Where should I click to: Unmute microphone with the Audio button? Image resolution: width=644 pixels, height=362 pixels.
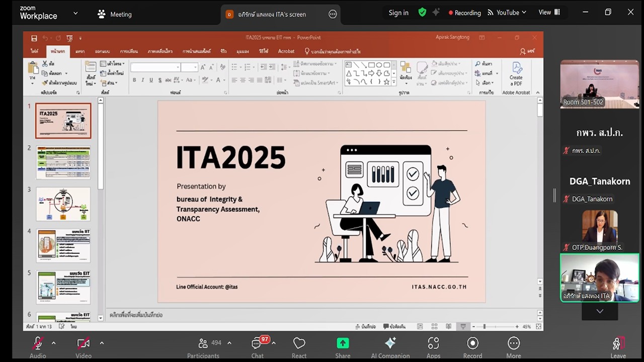click(38, 343)
